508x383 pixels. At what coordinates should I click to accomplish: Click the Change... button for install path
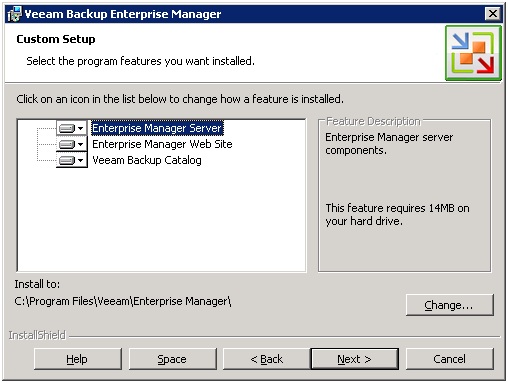pyautogui.click(x=449, y=305)
